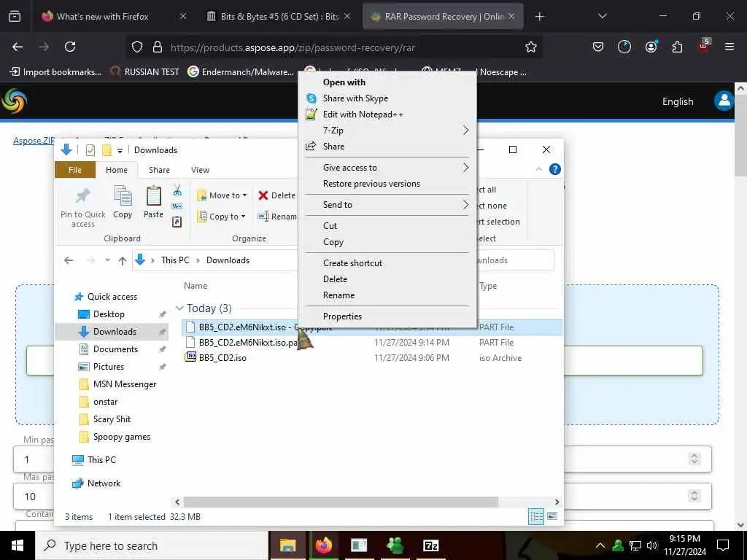The width and height of the screenshot is (747, 560).
Task: Open File Explorer from the taskbar
Action: point(287,545)
